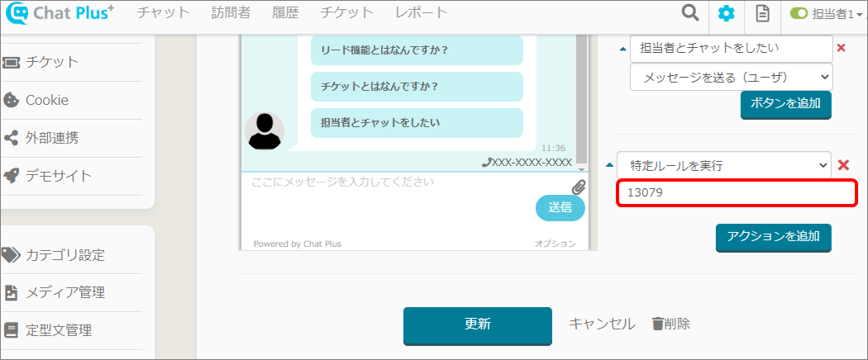Click the 送信 send button
The image size is (868, 360).
coord(560,208)
